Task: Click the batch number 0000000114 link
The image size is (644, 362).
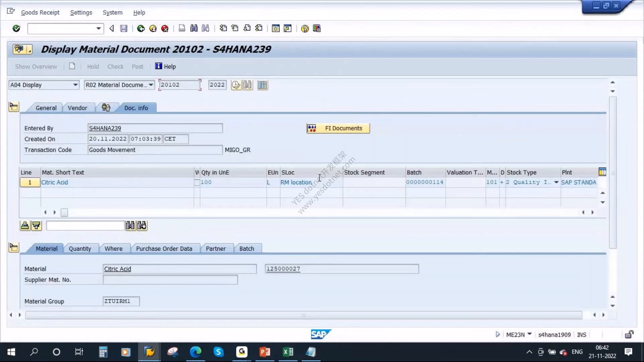Action: tap(425, 182)
